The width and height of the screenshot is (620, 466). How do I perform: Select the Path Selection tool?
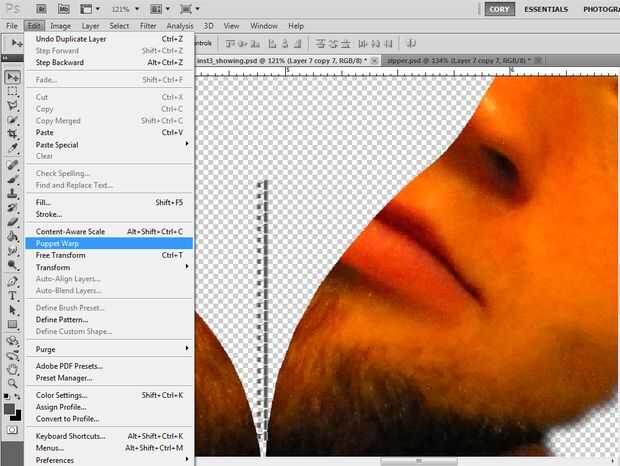pos(12,310)
